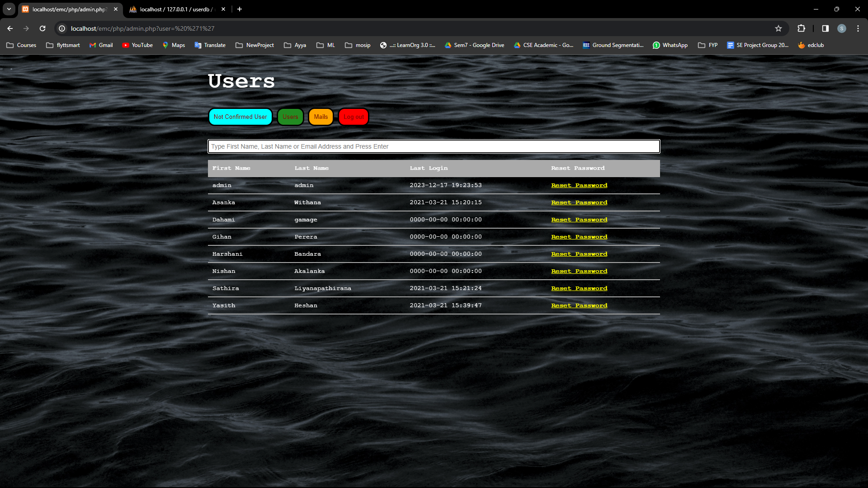This screenshot has width=868, height=488.
Task: Click the last name Akalanka cell
Action: 310,271
